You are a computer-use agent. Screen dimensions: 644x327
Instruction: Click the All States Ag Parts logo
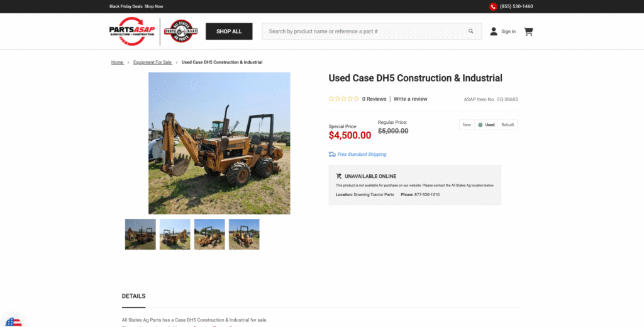180,31
